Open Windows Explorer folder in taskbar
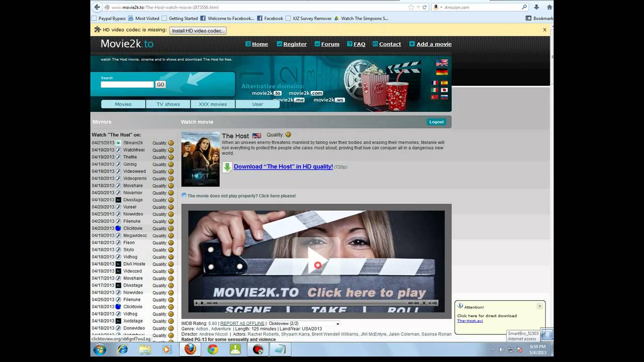 pos(145,349)
